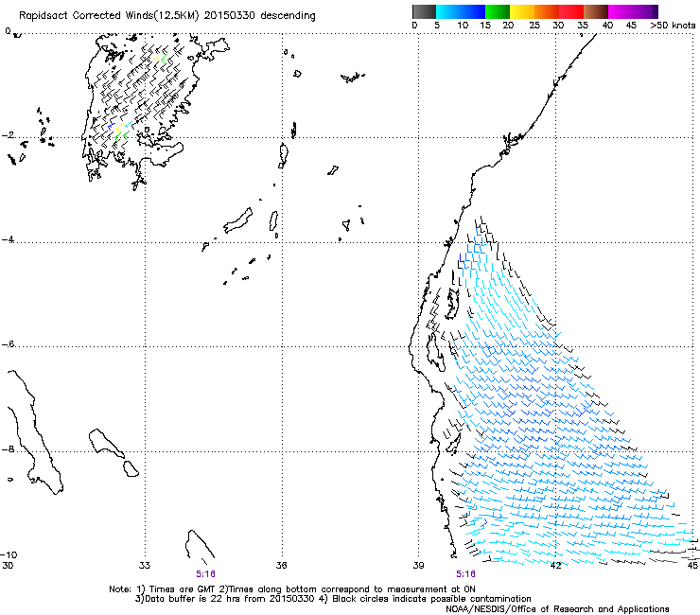The height and width of the screenshot is (615, 700).
Task: Click the orange 25-30 knots color band
Action: pos(547,11)
